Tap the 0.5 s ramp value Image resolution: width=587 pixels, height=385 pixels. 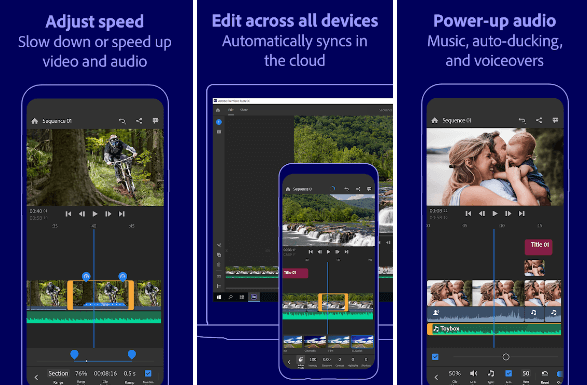point(129,373)
